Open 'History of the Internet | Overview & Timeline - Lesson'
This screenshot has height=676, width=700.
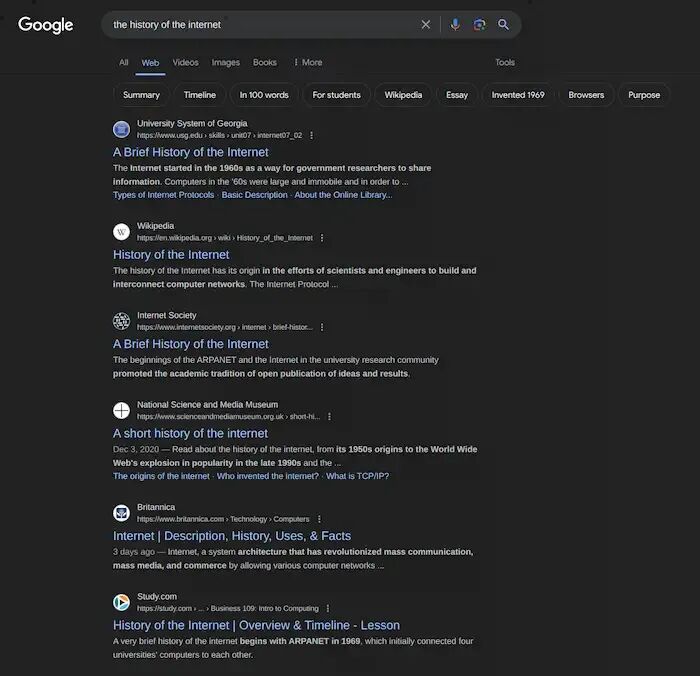pos(256,626)
